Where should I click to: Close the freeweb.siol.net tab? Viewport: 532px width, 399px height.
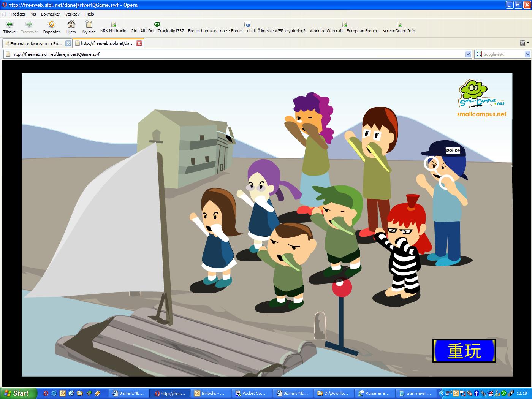(139, 43)
